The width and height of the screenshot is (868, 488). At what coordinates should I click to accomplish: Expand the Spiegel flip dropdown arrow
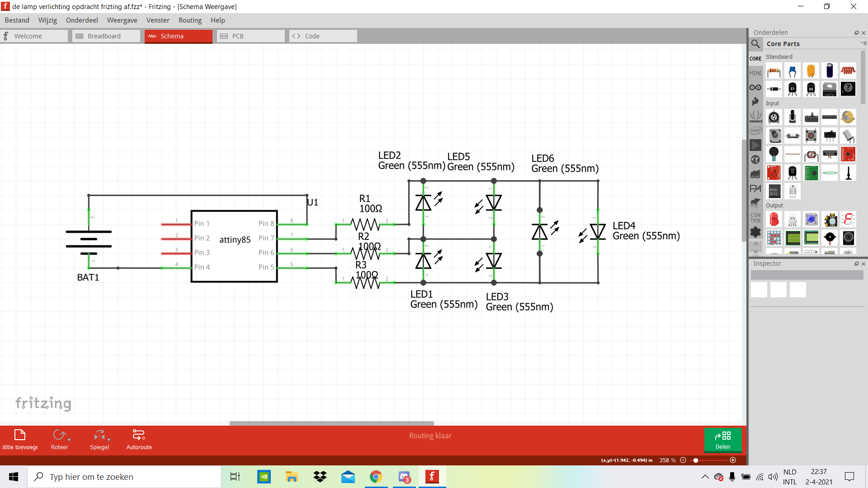(109, 440)
